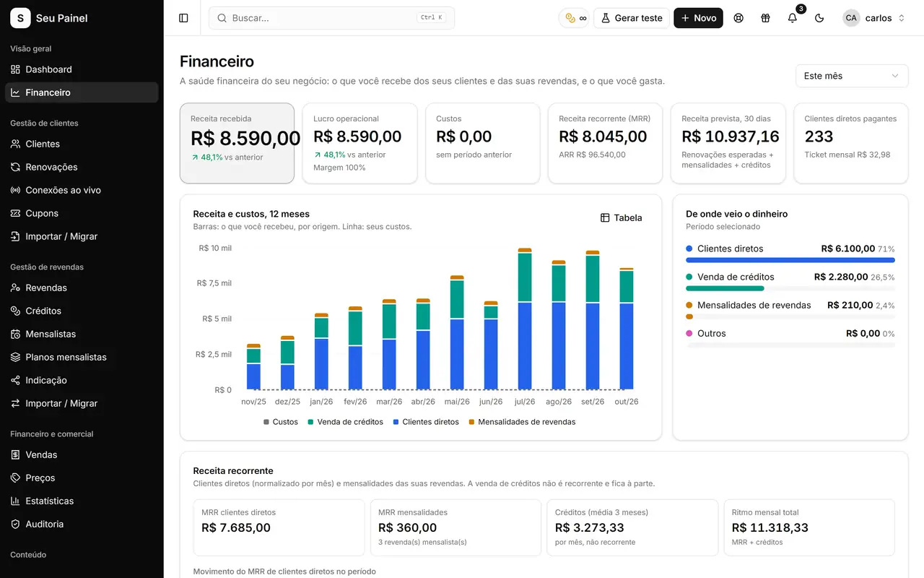The height and width of the screenshot is (578, 924).
Task: Toggle the Venda de créditos chart legend
Action: point(345,422)
